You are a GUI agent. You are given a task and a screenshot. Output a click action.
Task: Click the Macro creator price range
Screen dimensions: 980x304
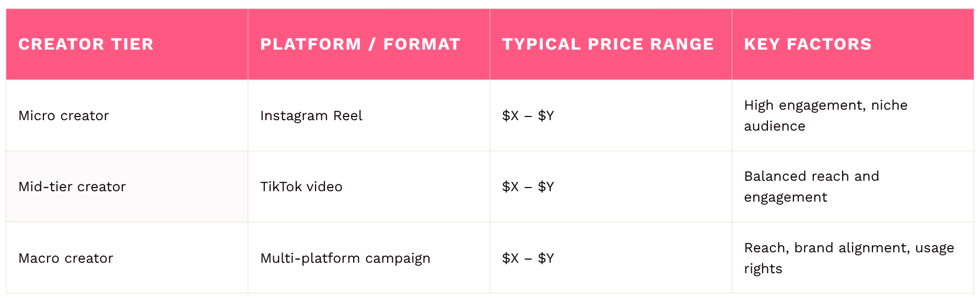(528, 258)
